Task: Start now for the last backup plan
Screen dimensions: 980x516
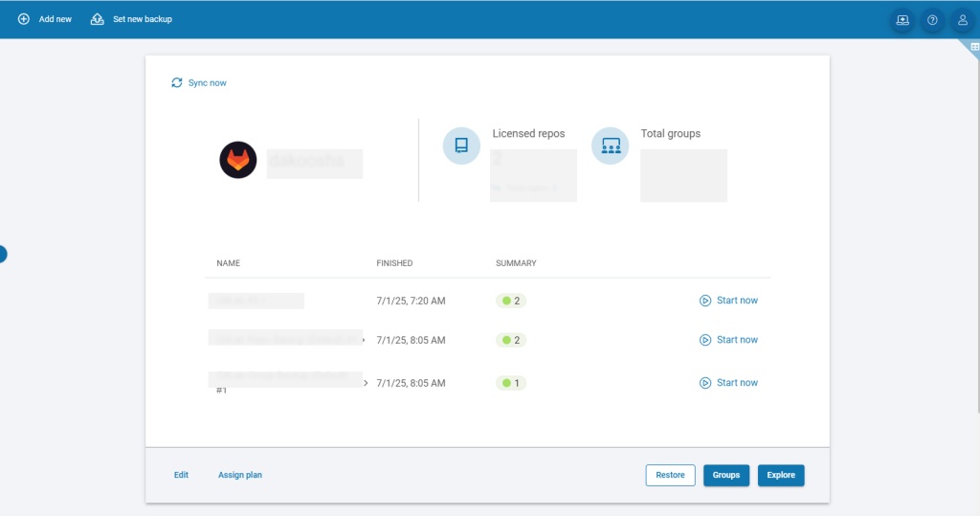Action: click(728, 383)
